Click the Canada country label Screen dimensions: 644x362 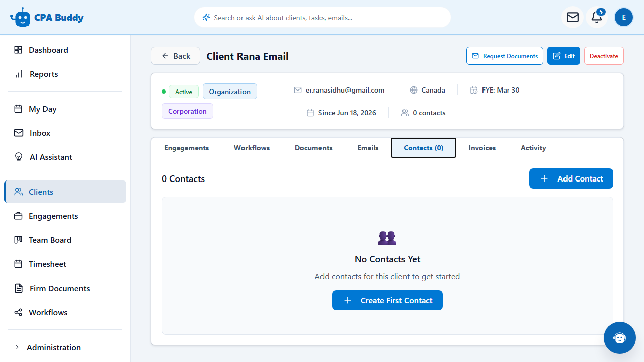pos(433,90)
